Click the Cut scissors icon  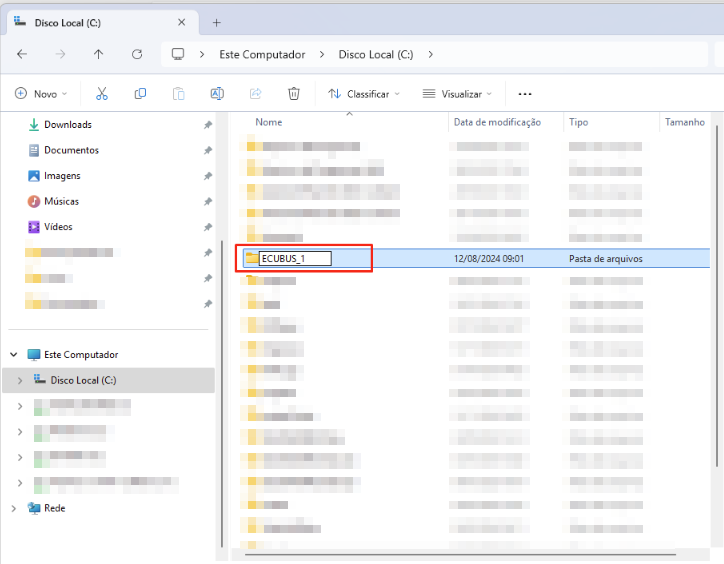tap(101, 93)
